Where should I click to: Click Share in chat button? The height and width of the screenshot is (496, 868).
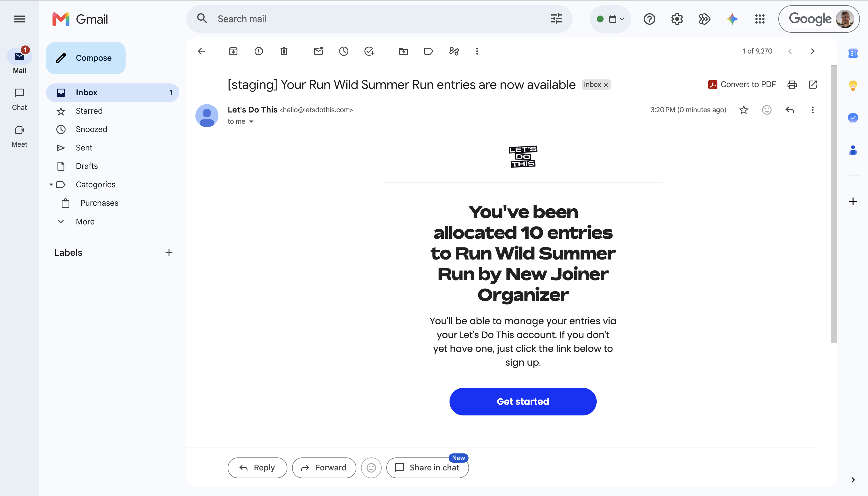coord(427,468)
